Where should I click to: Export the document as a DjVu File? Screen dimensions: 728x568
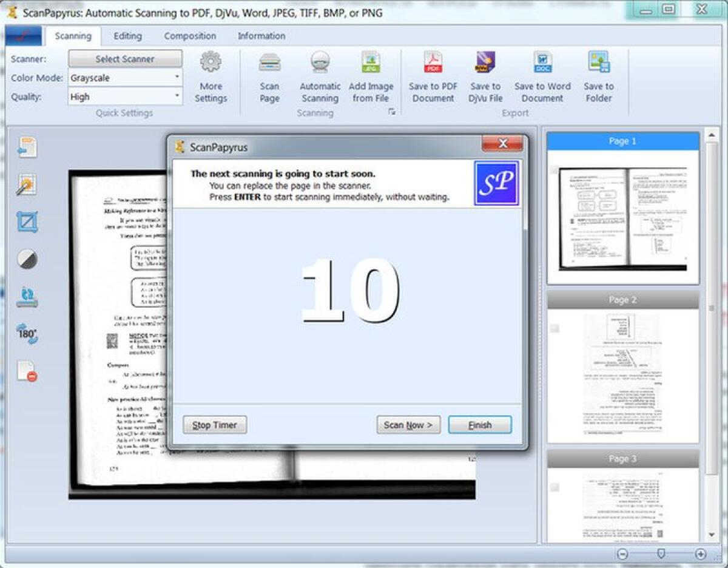(x=485, y=76)
